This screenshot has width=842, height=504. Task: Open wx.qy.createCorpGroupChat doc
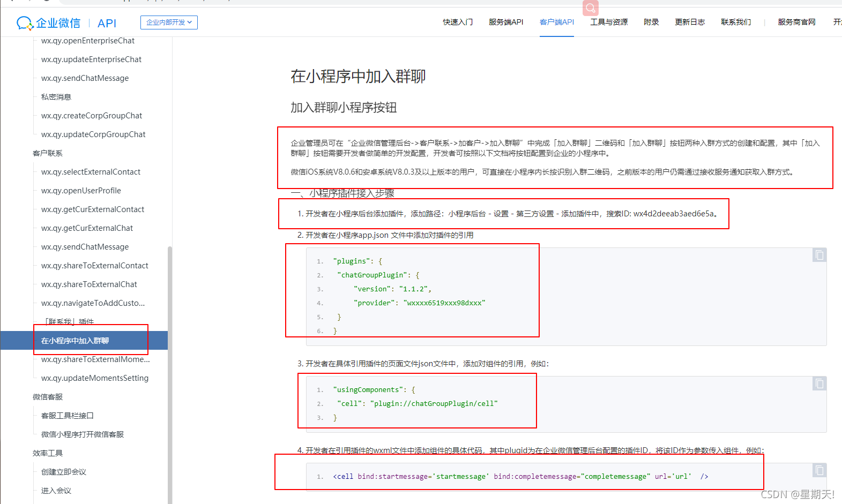pyautogui.click(x=92, y=116)
